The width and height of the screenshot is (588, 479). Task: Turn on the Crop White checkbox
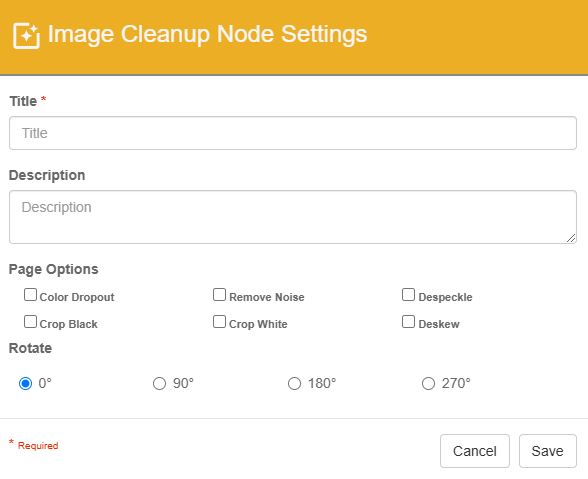(x=219, y=322)
